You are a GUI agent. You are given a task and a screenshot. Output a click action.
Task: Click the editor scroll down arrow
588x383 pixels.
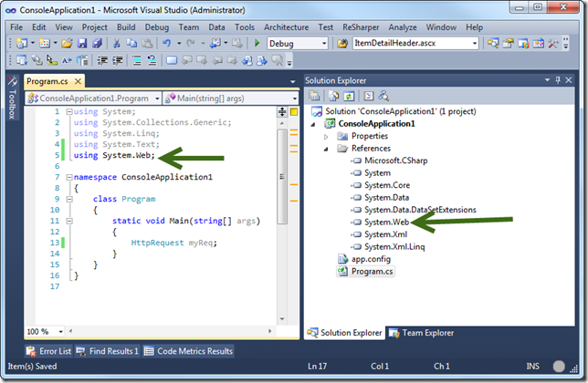tap(282, 319)
